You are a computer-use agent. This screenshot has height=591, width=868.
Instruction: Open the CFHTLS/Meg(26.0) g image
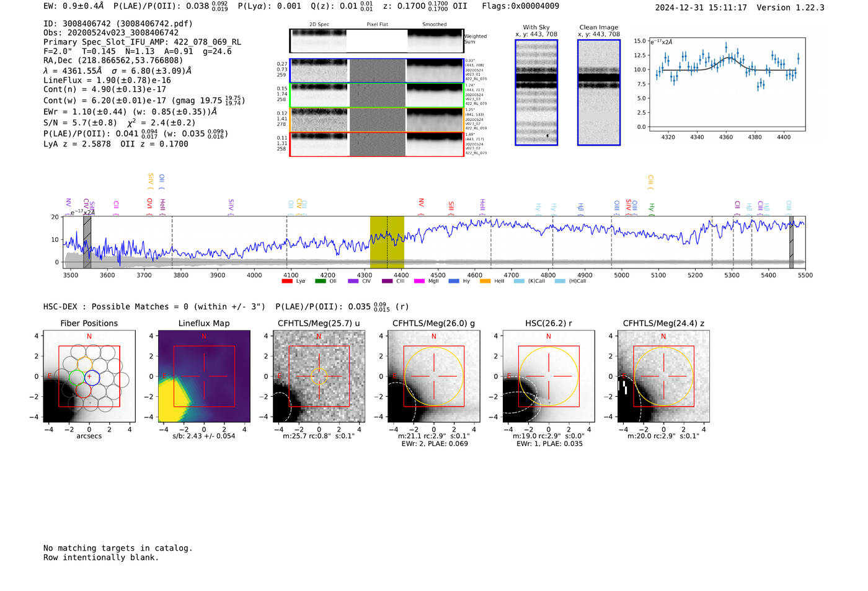click(433, 376)
